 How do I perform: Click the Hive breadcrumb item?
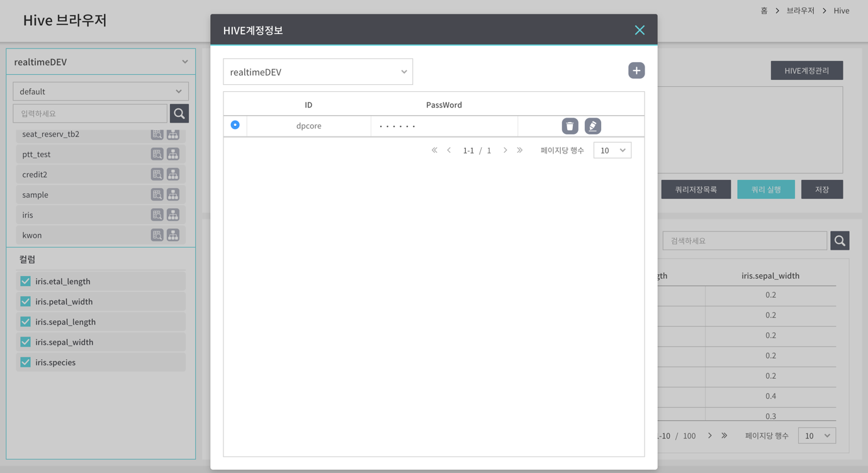[842, 11]
